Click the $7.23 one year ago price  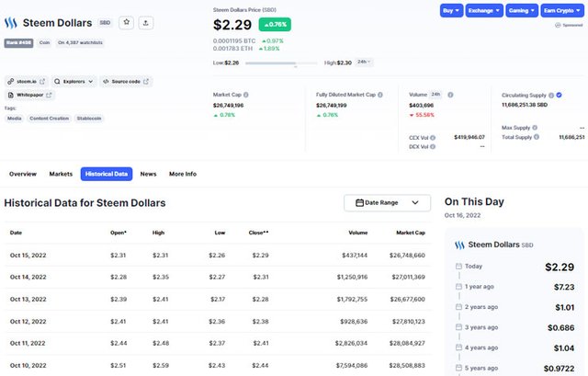click(564, 287)
